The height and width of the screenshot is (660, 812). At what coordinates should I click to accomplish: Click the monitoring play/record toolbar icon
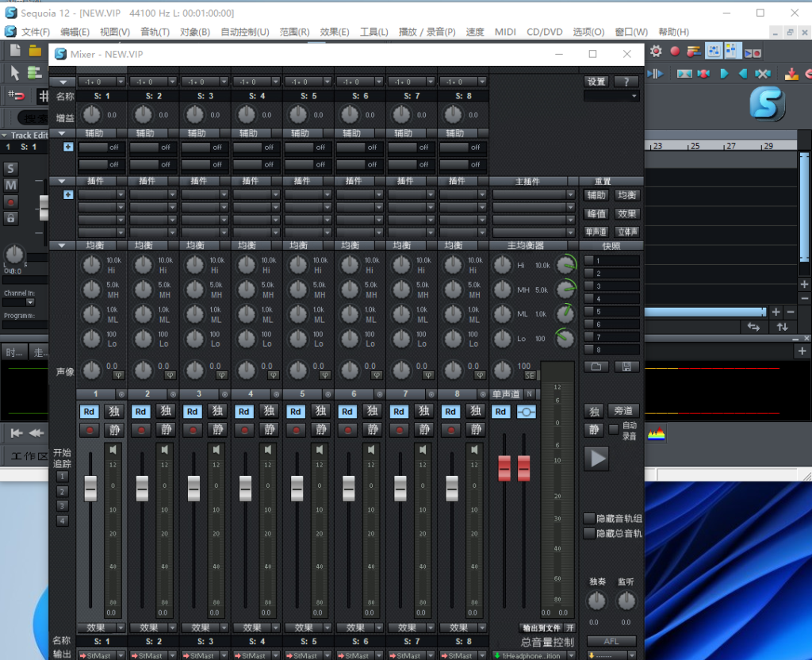point(753,53)
